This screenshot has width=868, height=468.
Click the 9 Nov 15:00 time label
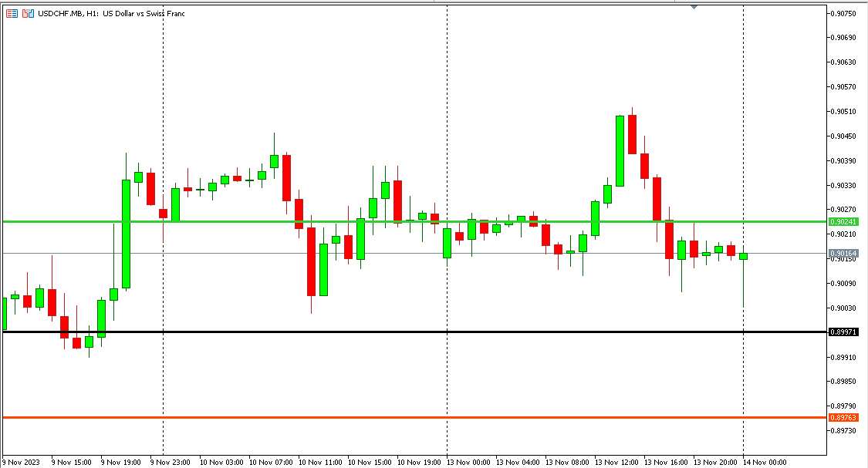(x=72, y=463)
